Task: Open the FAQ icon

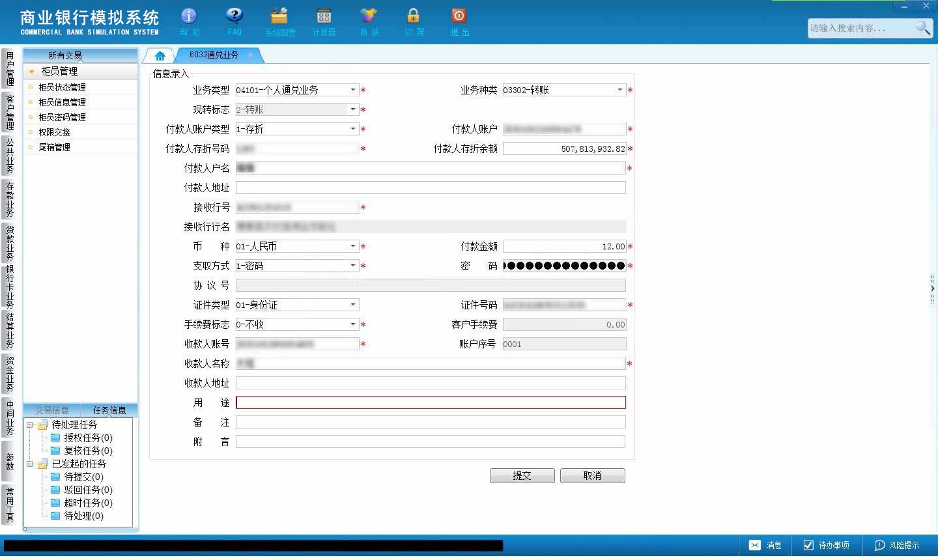Action: tap(234, 21)
